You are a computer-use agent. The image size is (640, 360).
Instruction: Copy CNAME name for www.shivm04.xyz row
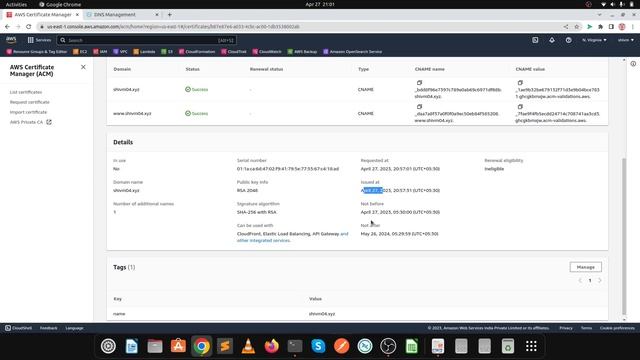point(419,107)
